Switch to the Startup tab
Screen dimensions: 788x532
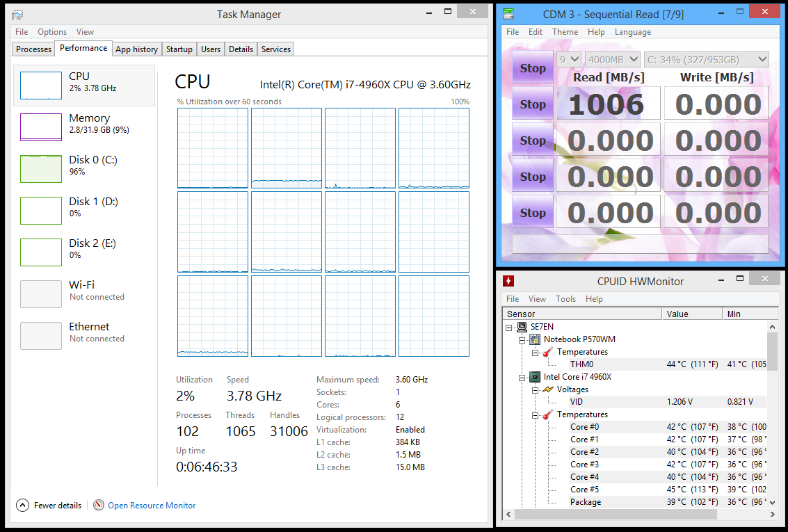click(x=179, y=49)
